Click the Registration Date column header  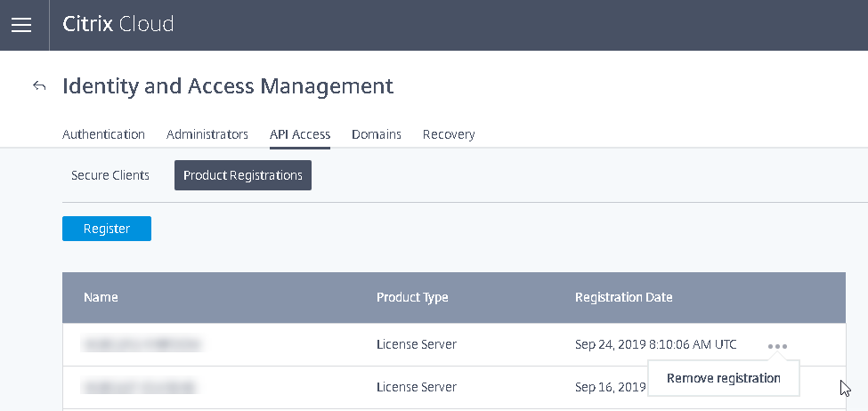(624, 297)
